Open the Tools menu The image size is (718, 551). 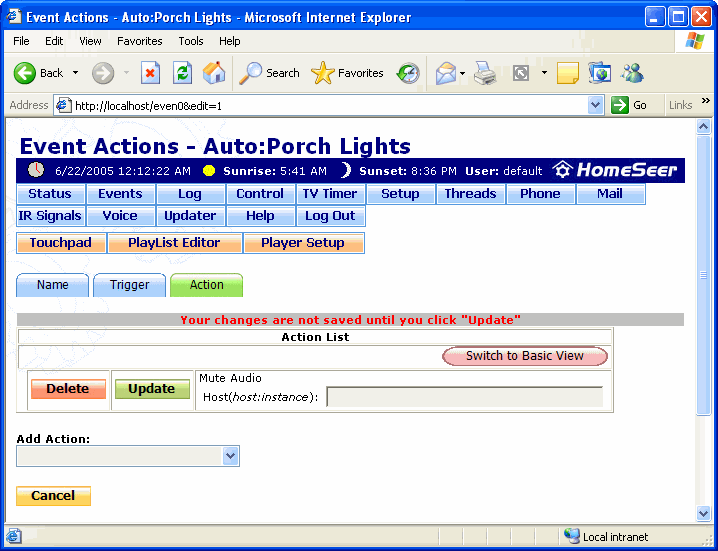tap(191, 41)
